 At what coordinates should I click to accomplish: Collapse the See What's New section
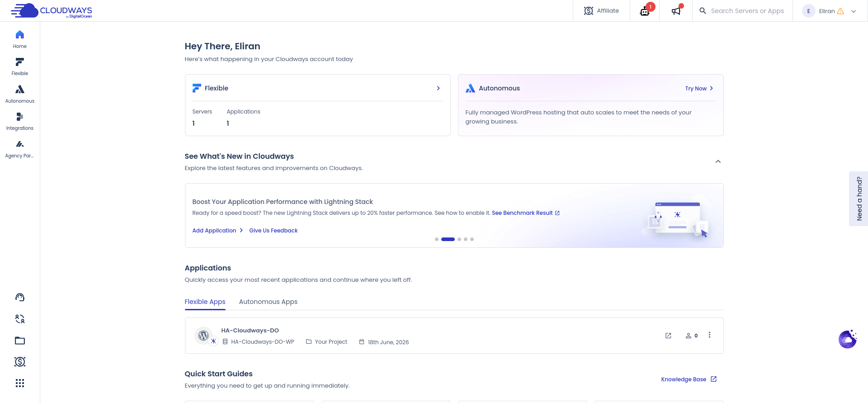(718, 161)
